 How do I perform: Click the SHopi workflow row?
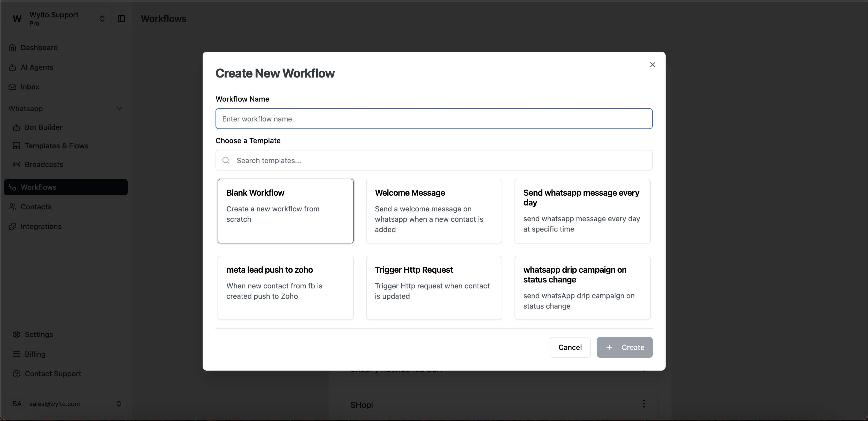(500, 405)
